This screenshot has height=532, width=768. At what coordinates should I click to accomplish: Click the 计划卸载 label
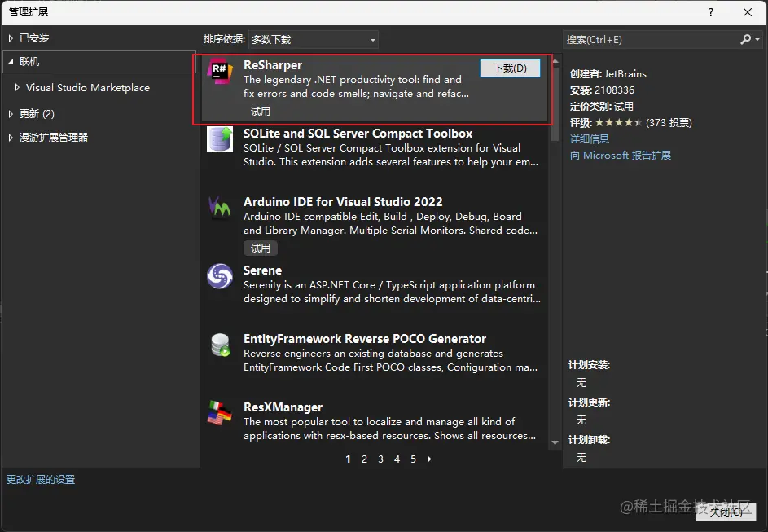click(589, 440)
